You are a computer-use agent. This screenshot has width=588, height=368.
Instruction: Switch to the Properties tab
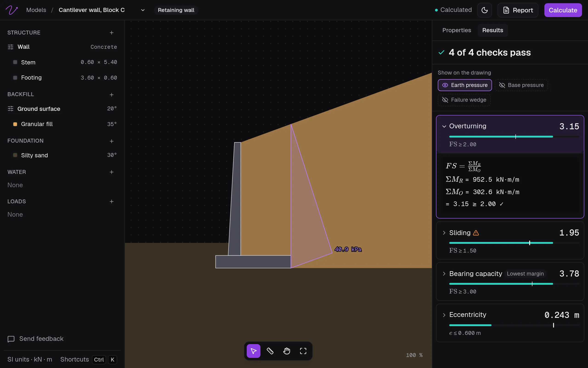(x=457, y=30)
